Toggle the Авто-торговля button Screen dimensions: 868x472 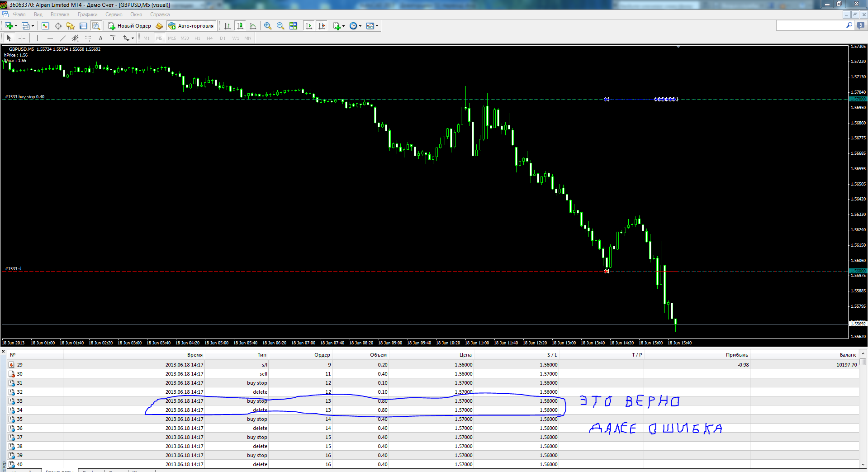click(191, 26)
